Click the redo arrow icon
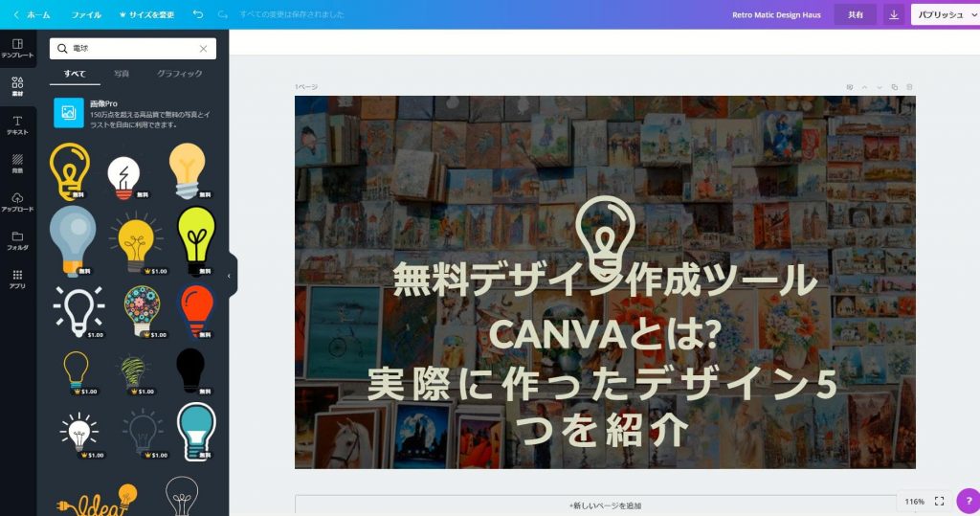The width and height of the screenshot is (980, 516). point(222,13)
